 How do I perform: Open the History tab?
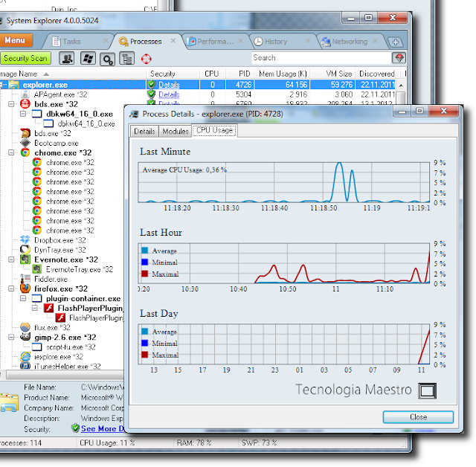[275, 42]
